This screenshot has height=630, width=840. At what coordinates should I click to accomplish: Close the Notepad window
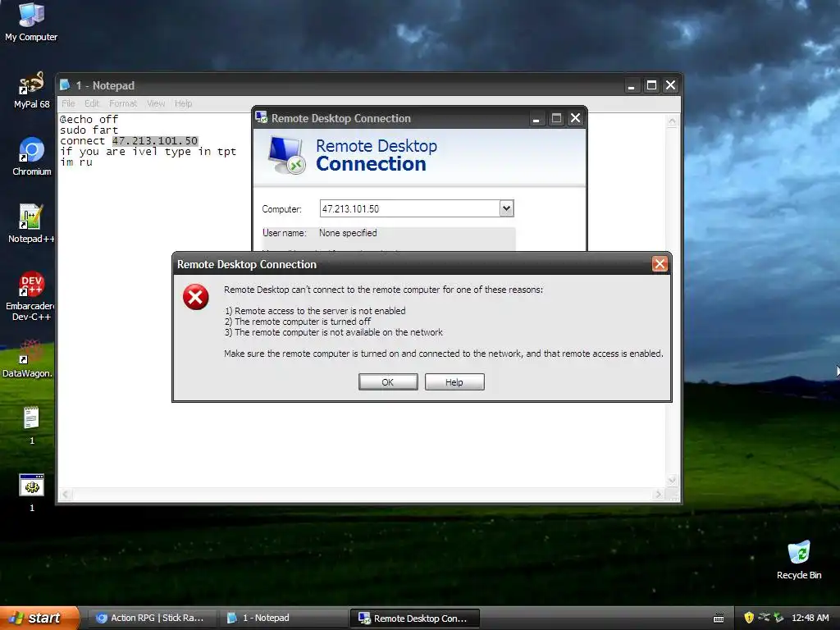click(671, 85)
